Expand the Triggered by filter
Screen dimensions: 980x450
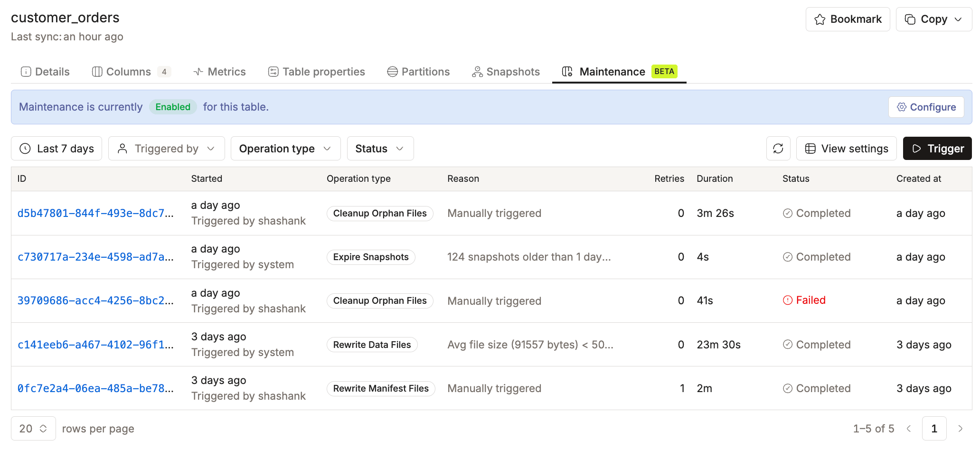167,149
